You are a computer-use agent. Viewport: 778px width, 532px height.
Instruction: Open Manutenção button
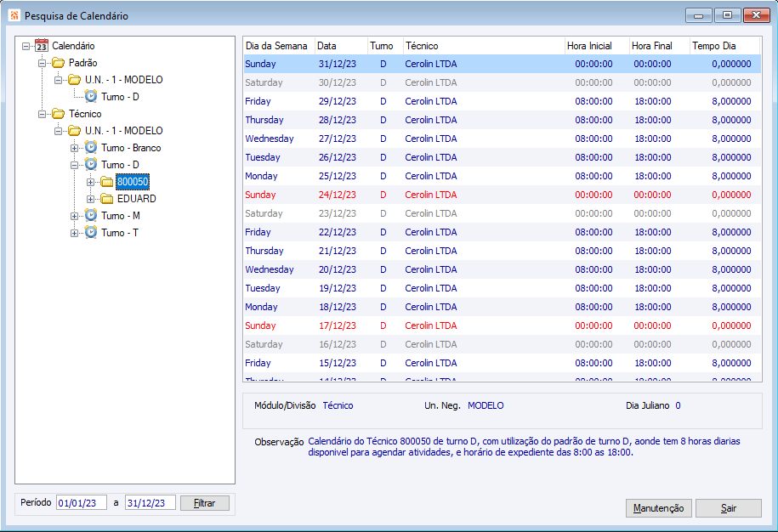658,508
